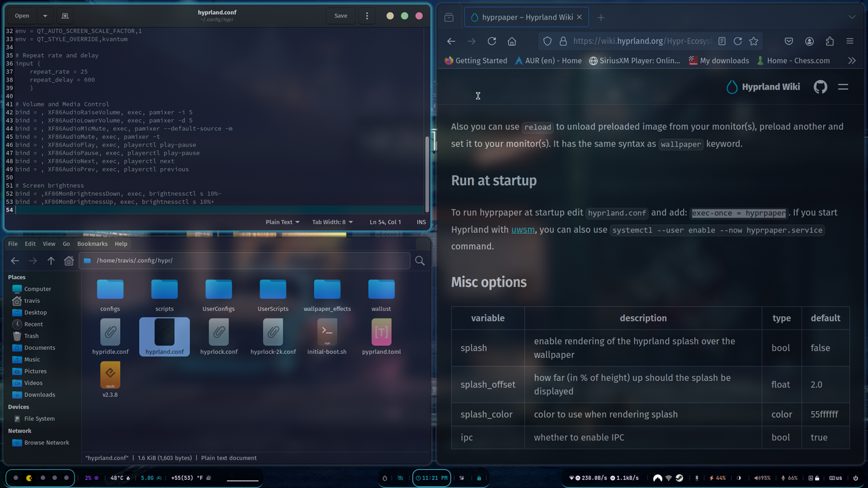
Task: Click the Open button in text editor
Action: (22, 16)
